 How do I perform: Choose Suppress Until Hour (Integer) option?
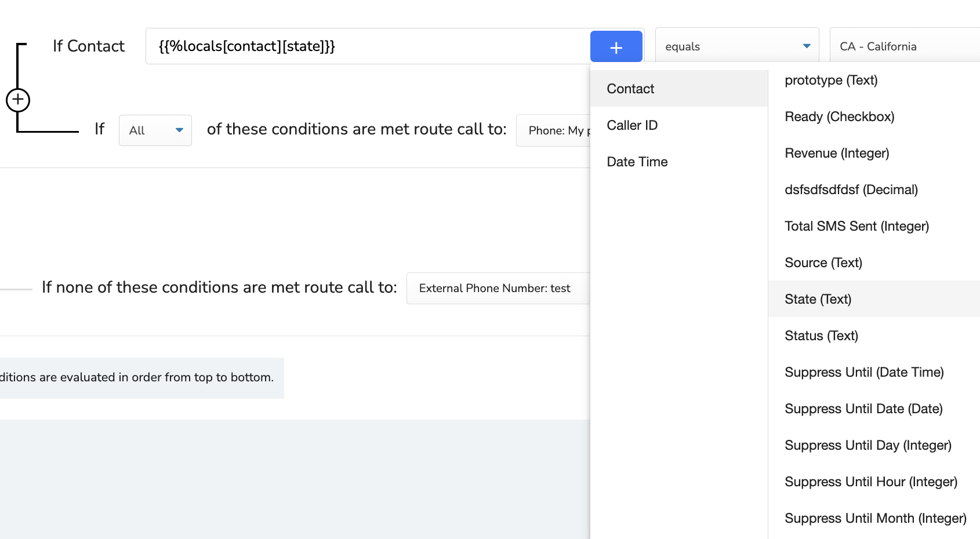[x=874, y=482]
